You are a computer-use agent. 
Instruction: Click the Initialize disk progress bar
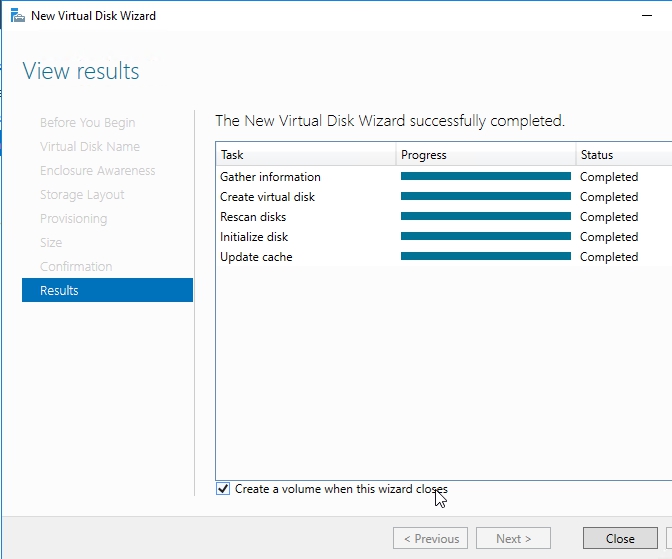(x=486, y=236)
